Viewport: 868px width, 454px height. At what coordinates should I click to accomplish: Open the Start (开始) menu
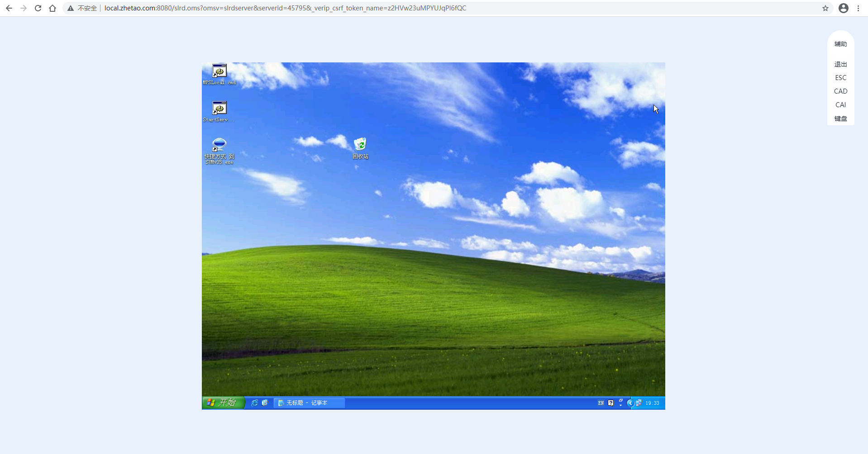pos(223,402)
